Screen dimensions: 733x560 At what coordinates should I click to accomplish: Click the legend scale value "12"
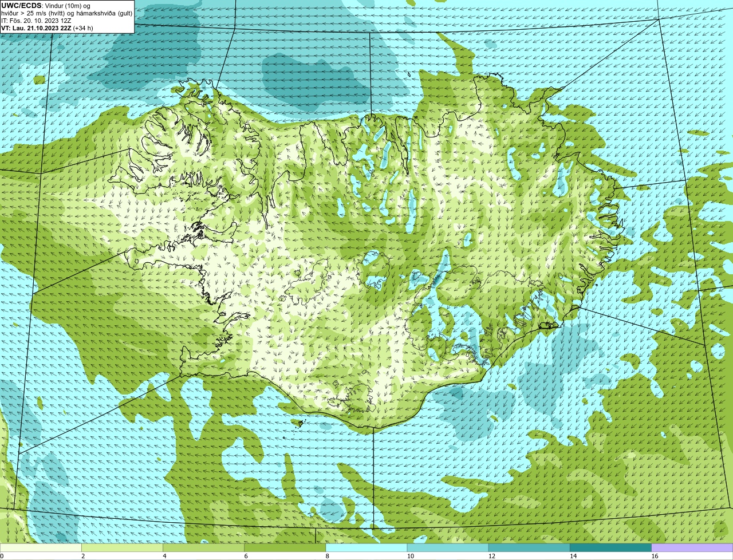[492, 556]
